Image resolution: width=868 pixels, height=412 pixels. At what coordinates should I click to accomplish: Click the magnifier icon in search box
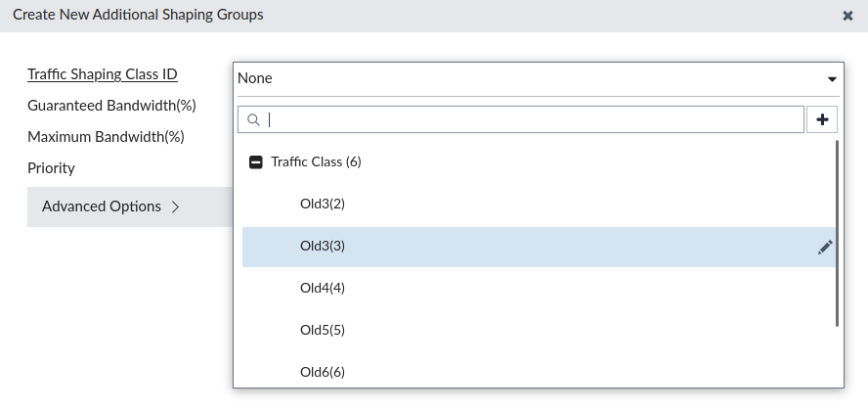pos(253,119)
